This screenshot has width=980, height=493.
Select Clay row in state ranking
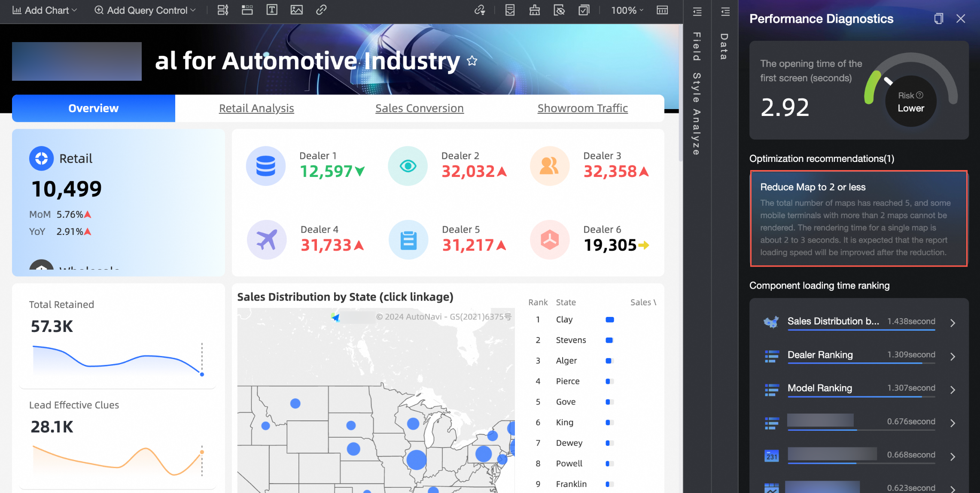pyautogui.click(x=564, y=320)
